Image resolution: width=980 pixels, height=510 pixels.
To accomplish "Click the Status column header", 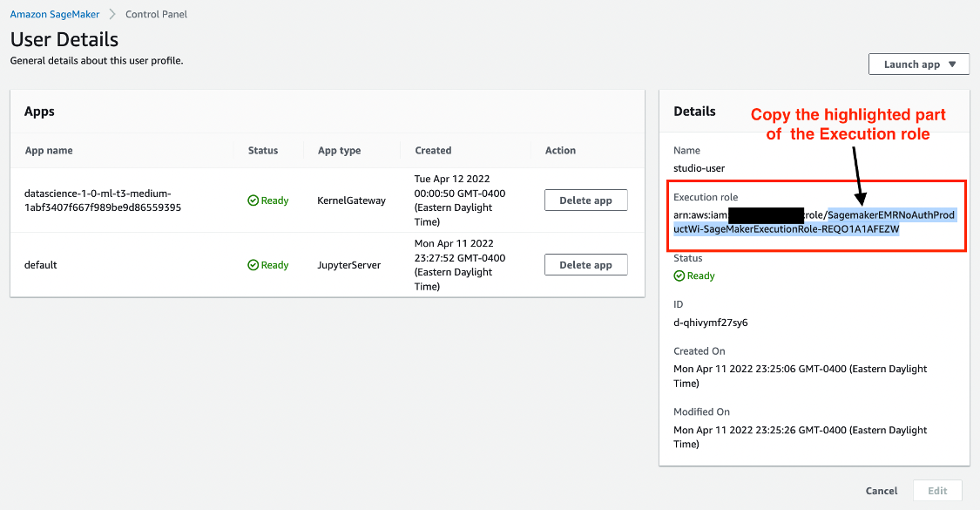I will pos(263,151).
